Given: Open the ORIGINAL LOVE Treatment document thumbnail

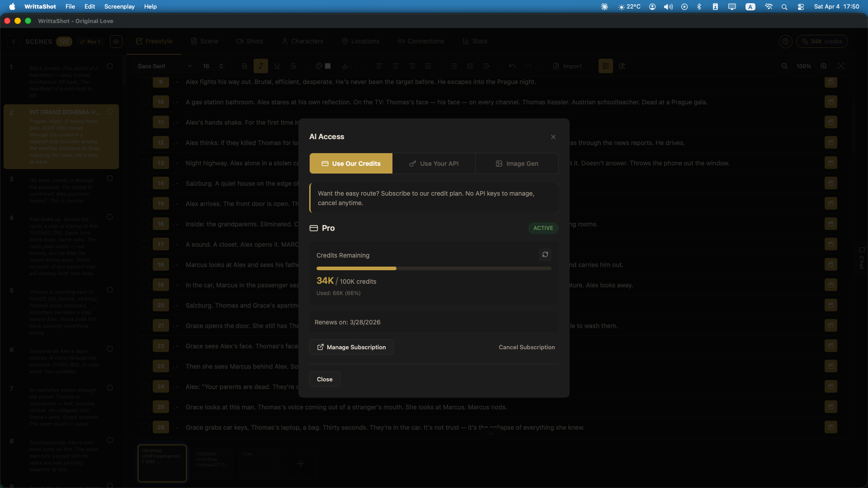Looking at the screenshot, I should point(162,463).
